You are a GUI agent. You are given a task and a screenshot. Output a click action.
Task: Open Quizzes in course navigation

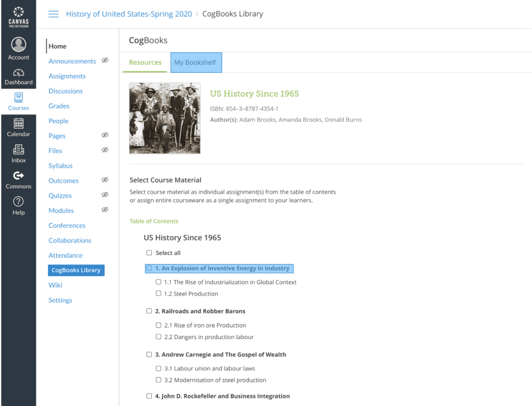[60, 195]
